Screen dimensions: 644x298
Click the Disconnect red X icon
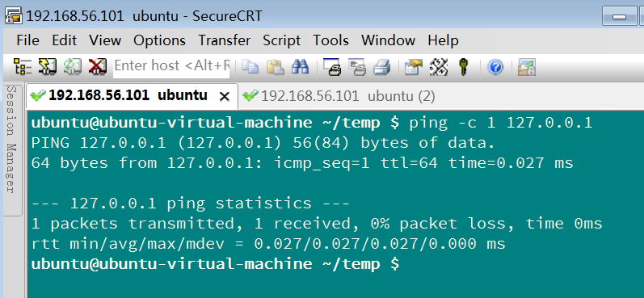click(98, 66)
